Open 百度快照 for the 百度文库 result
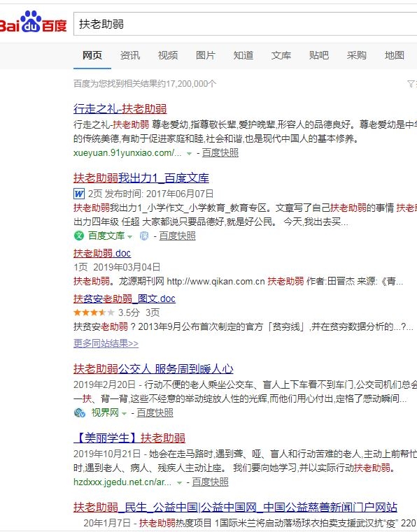Screen dimensions: 417x532 pos(177,236)
